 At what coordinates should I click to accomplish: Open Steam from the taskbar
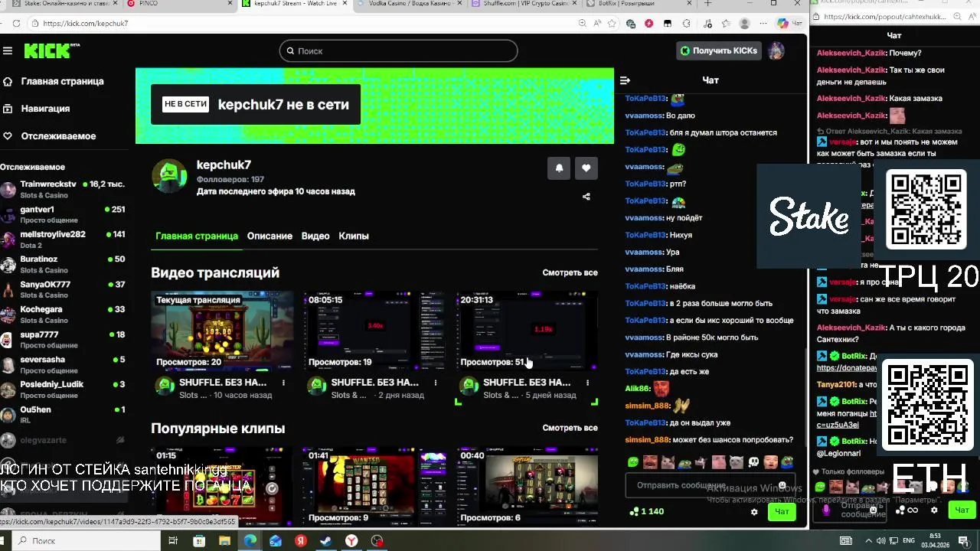pyautogui.click(x=326, y=541)
